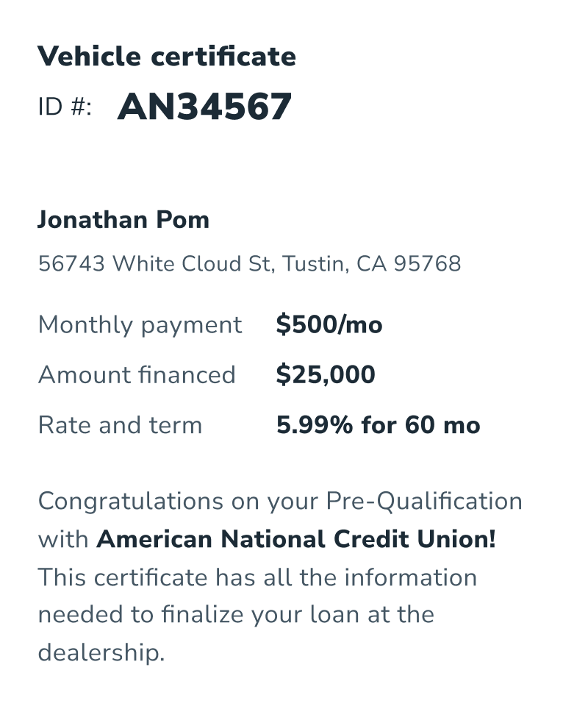The image size is (588, 709).
Task: Click the Monthly payment label
Action: 140,325
